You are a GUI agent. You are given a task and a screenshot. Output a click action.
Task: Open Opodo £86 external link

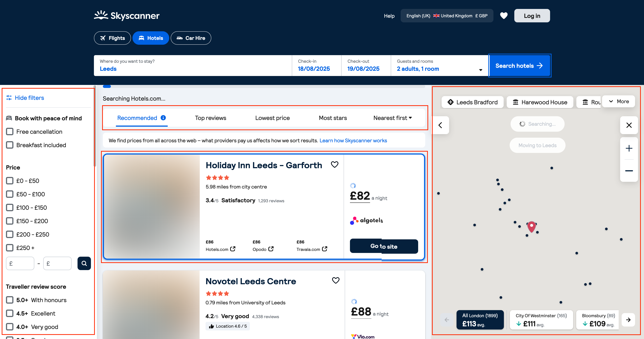click(263, 249)
